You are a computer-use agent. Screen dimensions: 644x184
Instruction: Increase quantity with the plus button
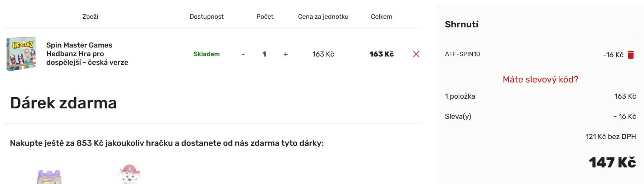[286, 54]
